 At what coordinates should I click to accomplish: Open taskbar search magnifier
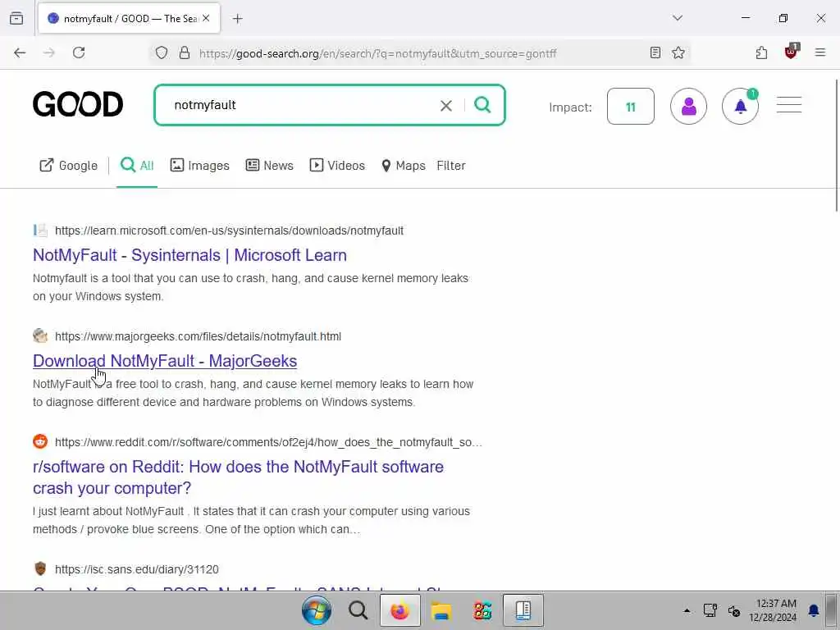coord(358,610)
